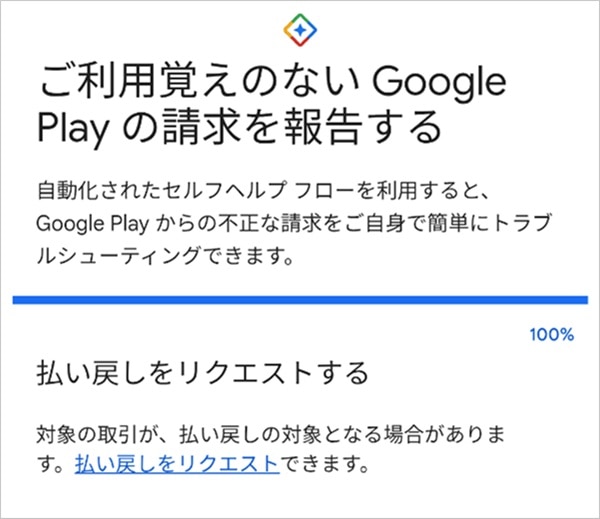The height and width of the screenshot is (519, 600).
Task: Open the 払い戻しをリクエスト hyperlink
Action: click(175, 464)
